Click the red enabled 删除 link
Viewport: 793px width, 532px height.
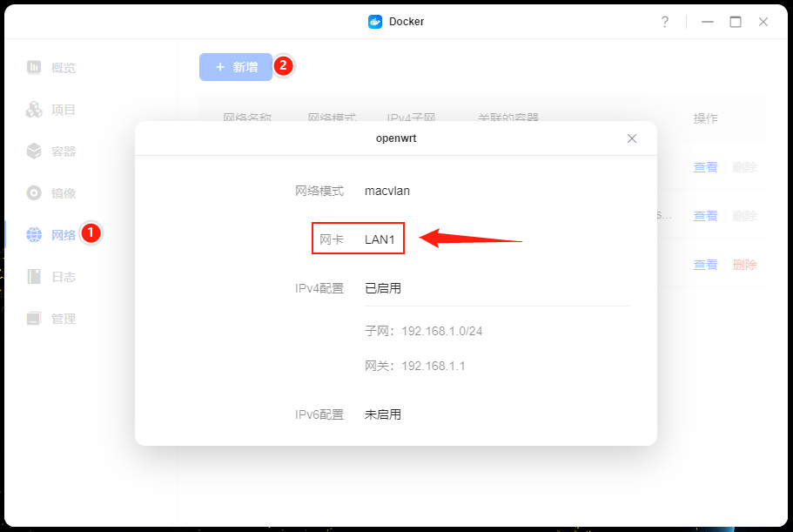coord(744,265)
